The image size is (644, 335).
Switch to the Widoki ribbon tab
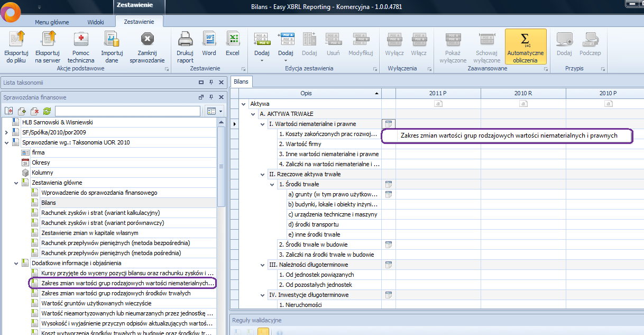pyautogui.click(x=95, y=22)
